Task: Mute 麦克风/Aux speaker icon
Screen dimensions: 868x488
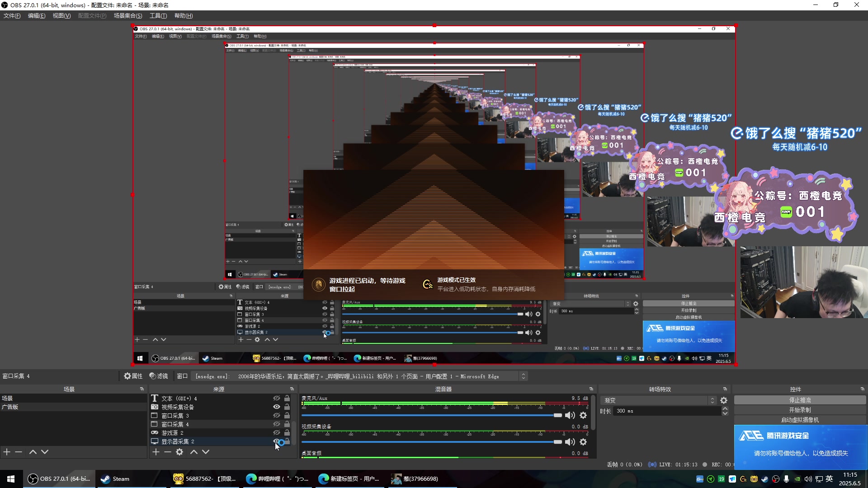Action: point(570,415)
